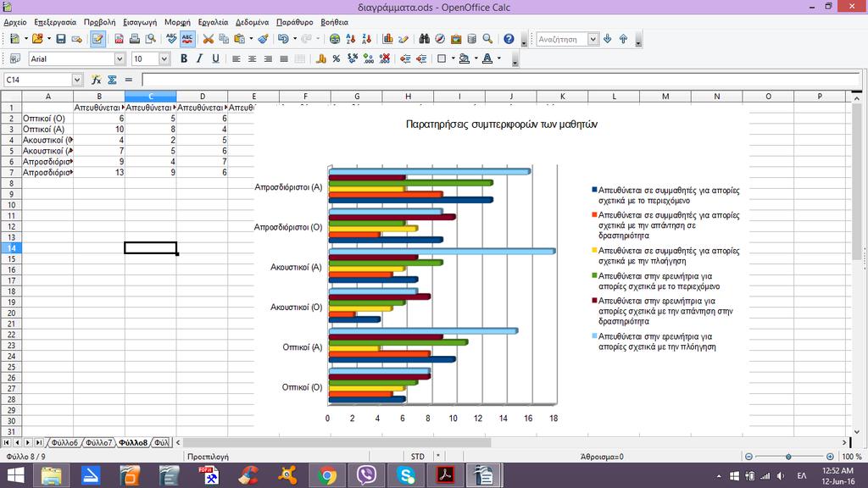Insert a chart via Chart icon
This screenshot has height=488, width=868.
(387, 39)
